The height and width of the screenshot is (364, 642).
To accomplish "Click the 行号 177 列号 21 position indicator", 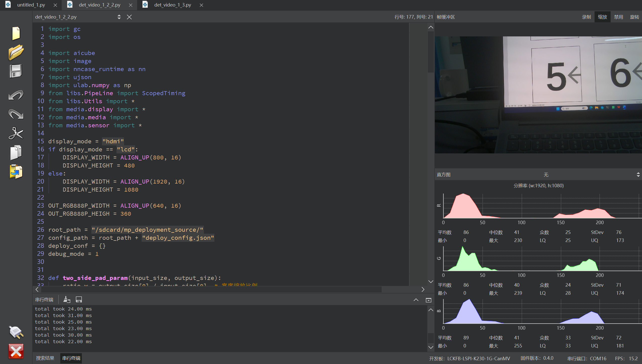I will pos(414,17).
